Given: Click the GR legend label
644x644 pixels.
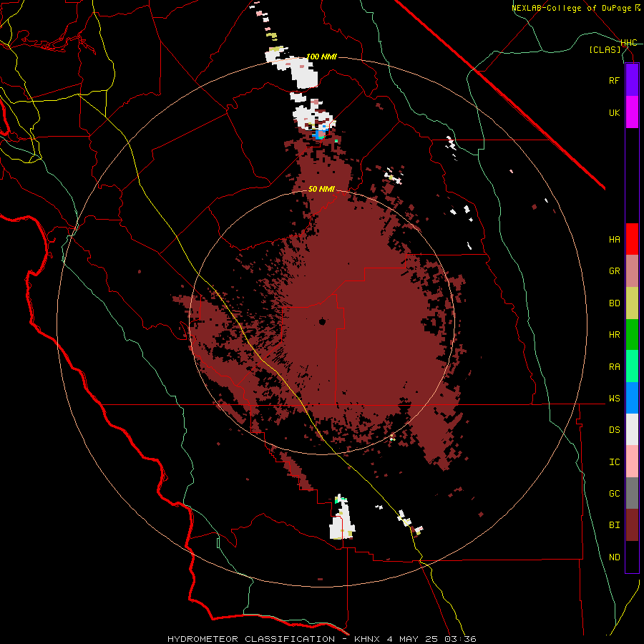Looking at the screenshot, I should click(614, 271).
